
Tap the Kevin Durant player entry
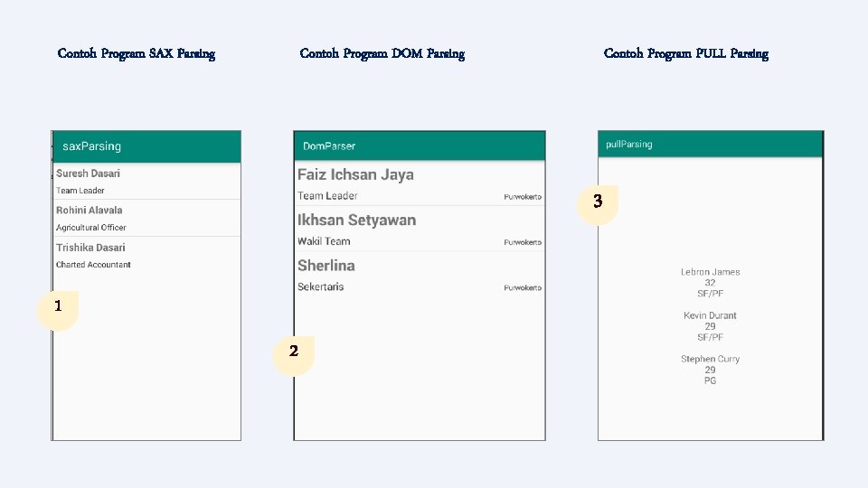pyautogui.click(x=710, y=326)
